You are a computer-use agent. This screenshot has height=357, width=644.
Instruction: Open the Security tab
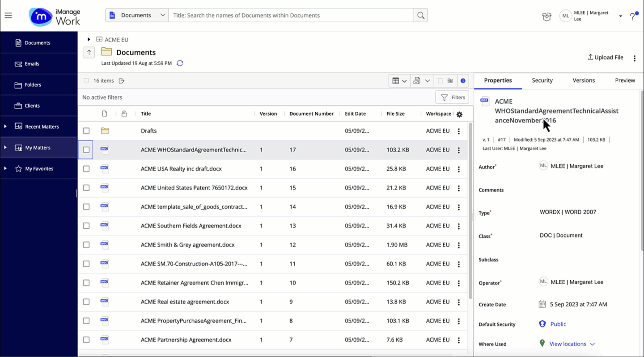pyautogui.click(x=542, y=80)
